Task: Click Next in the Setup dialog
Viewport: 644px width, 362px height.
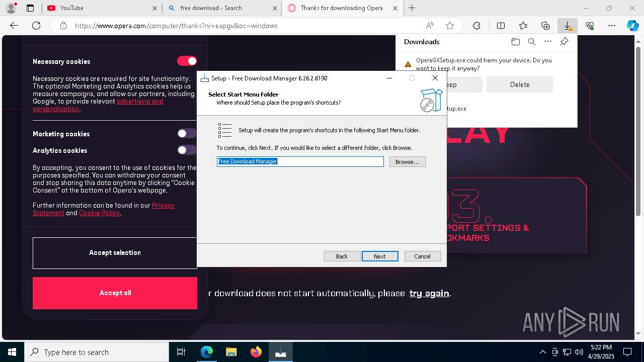Action: coord(380,256)
